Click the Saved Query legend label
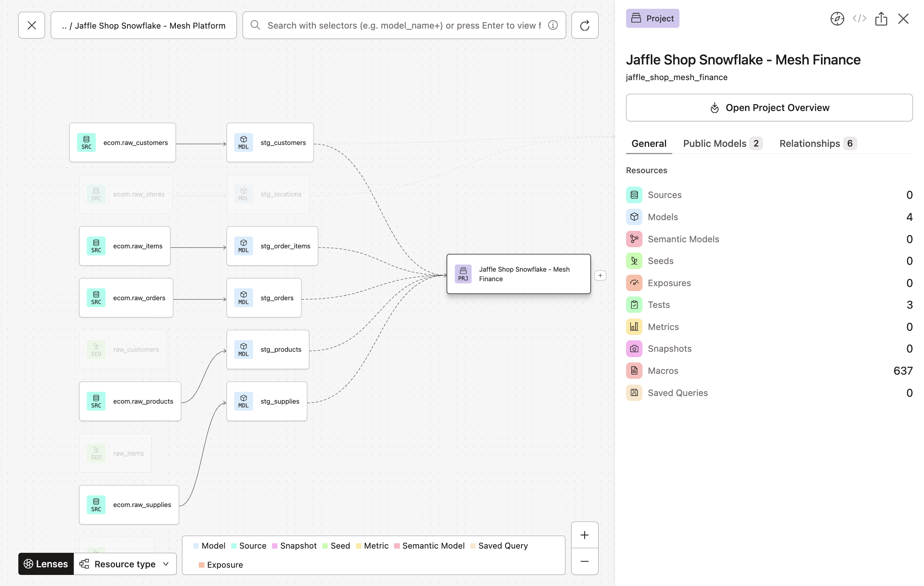The height and width of the screenshot is (586, 924). click(503, 546)
